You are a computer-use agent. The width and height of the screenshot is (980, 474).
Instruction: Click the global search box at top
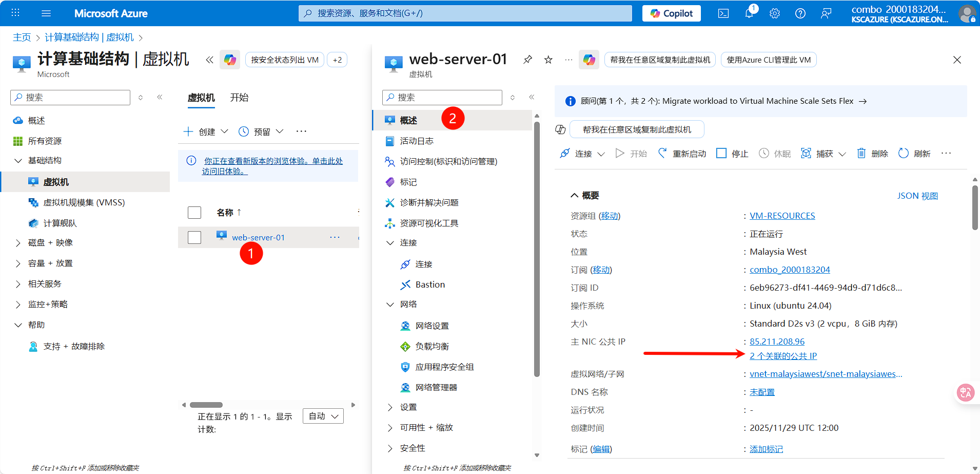[x=465, y=13]
